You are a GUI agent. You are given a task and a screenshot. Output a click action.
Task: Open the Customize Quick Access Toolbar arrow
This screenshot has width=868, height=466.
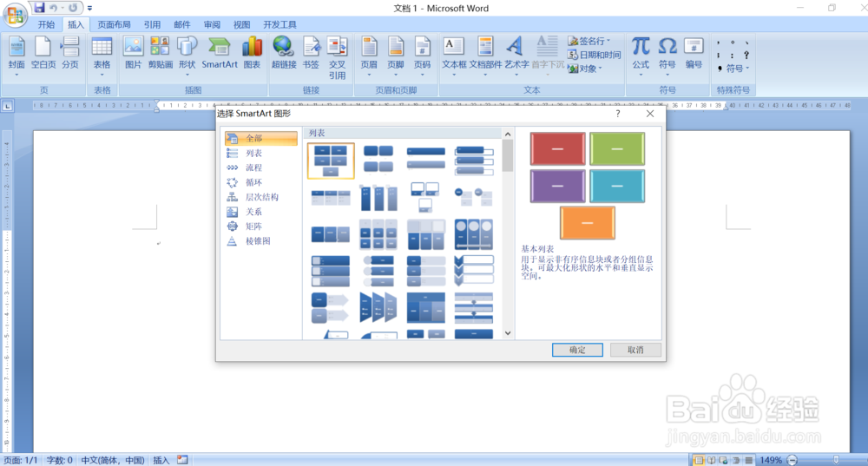(89, 9)
